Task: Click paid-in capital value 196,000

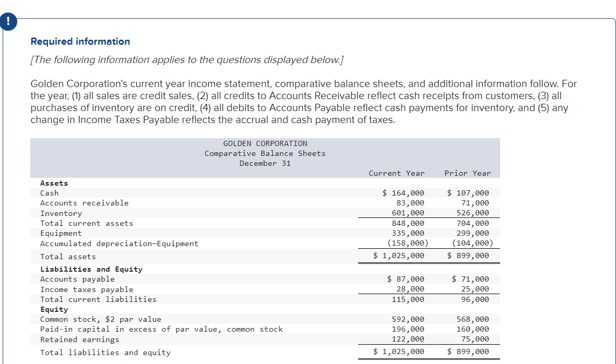Action: coord(408,329)
